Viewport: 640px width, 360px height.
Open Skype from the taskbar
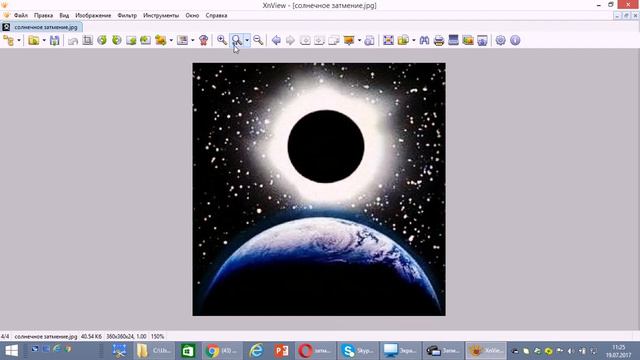358,351
